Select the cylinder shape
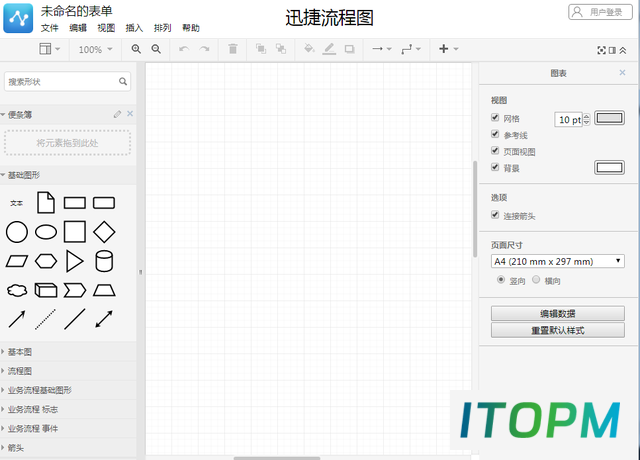640x460 pixels. click(x=104, y=261)
